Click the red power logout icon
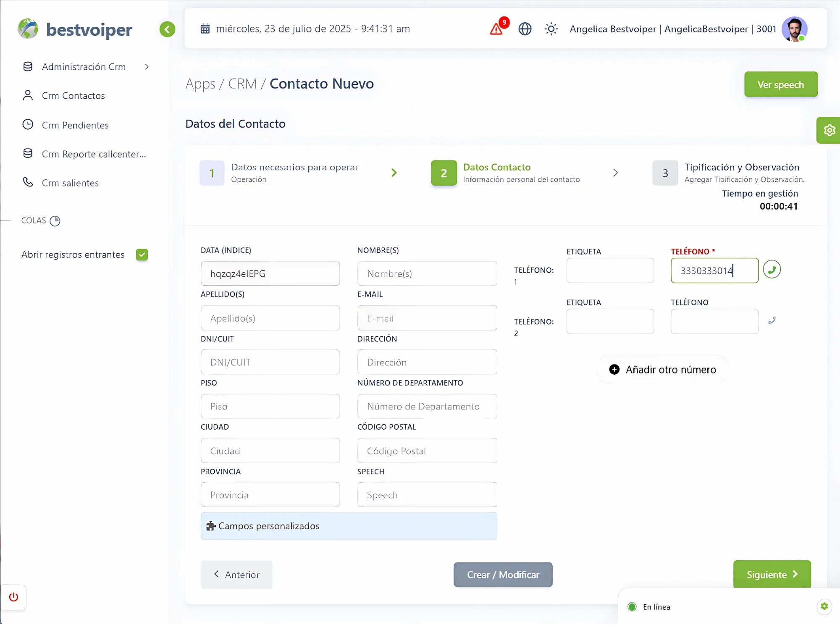This screenshot has width=840, height=630. coord(14,597)
